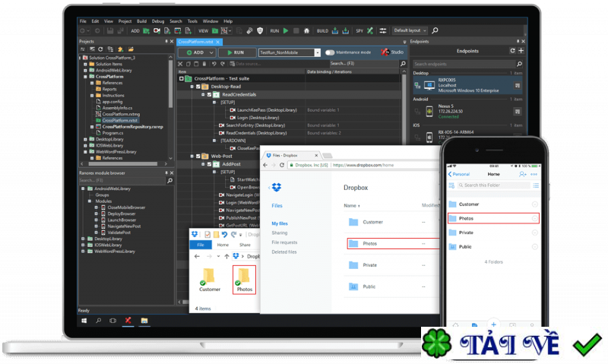Screen dimensions: 608x364
Task: Open the TestRun_NonMobile run configuration dropdown
Action: point(318,52)
